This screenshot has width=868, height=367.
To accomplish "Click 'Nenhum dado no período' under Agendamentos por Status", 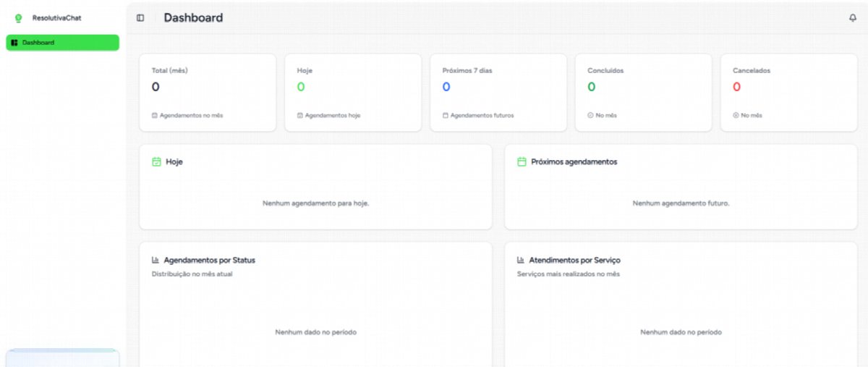I will pyautogui.click(x=316, y=332).
